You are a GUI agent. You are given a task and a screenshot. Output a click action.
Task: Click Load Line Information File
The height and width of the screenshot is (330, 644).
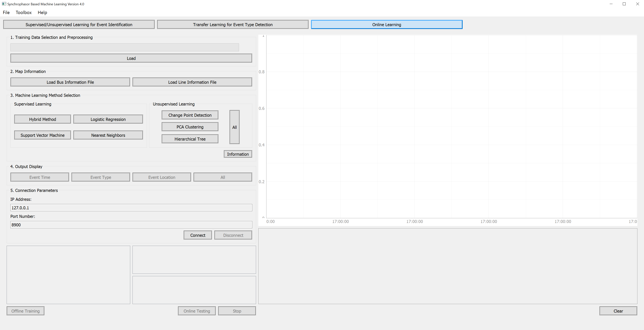(x=192, y=82)
